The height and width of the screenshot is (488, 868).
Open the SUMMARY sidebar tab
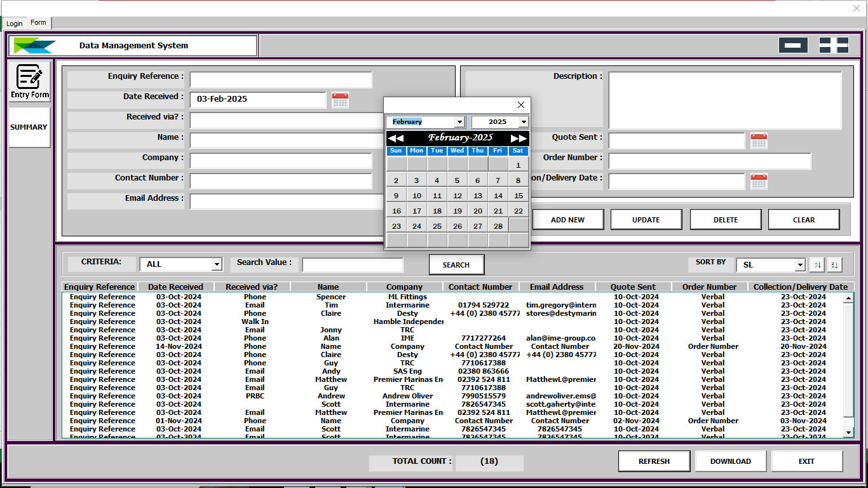[29, 127]
